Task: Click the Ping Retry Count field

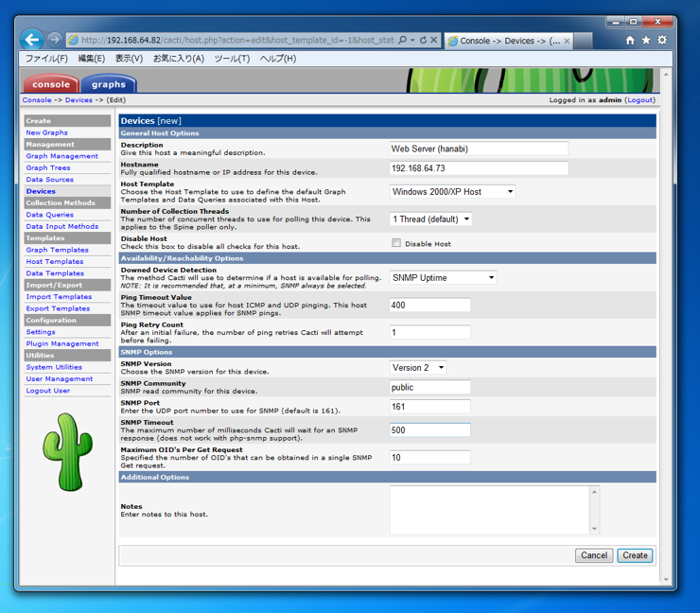Action: point(429,332)
